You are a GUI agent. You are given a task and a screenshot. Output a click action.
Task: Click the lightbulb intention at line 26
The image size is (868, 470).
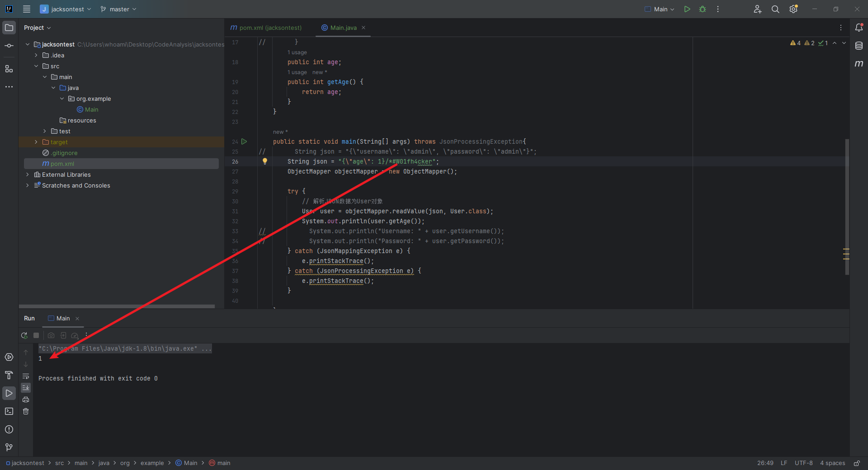click(x=265, y=161)
